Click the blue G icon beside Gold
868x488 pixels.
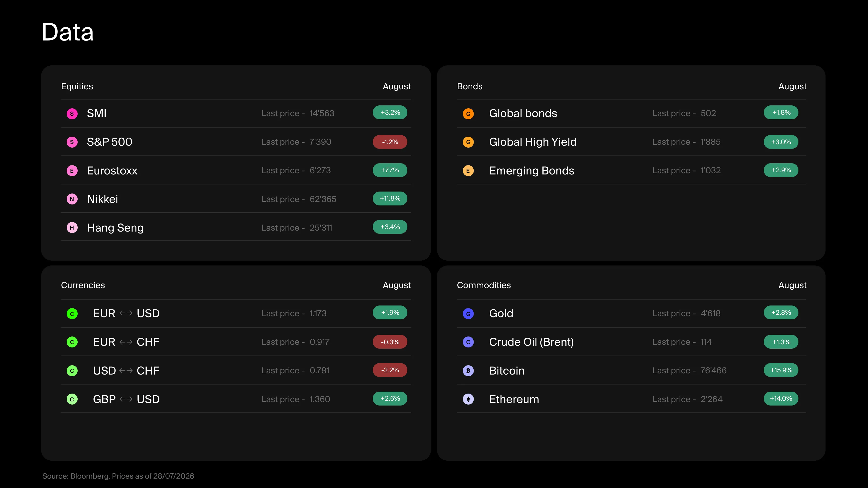click(x=468, y=314)
